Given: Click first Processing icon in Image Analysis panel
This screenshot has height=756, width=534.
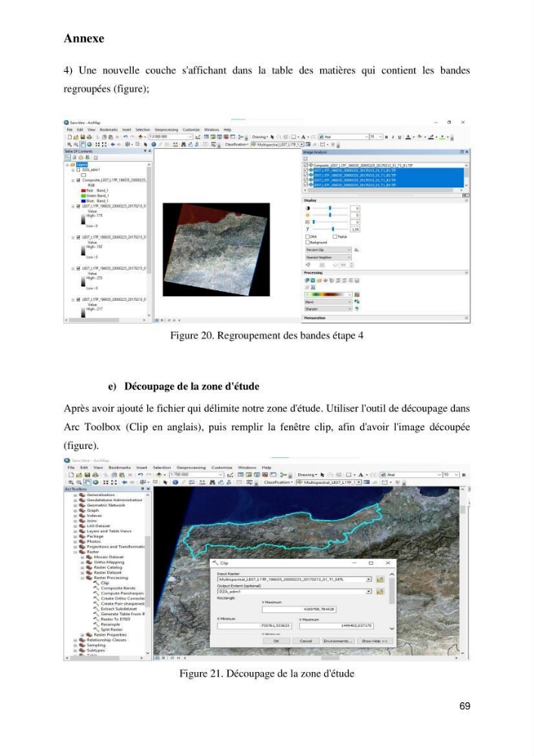Looking at the screenshot, I should (307, 280).
